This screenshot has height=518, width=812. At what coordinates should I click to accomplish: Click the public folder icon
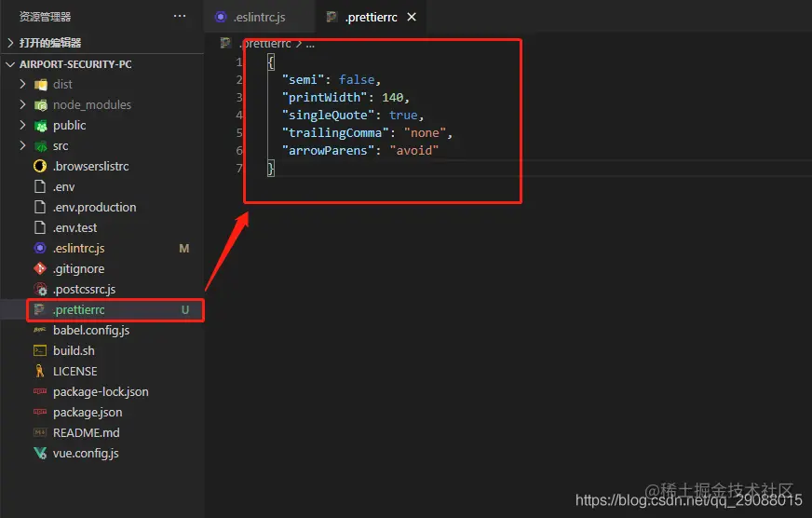click(40, 126)
